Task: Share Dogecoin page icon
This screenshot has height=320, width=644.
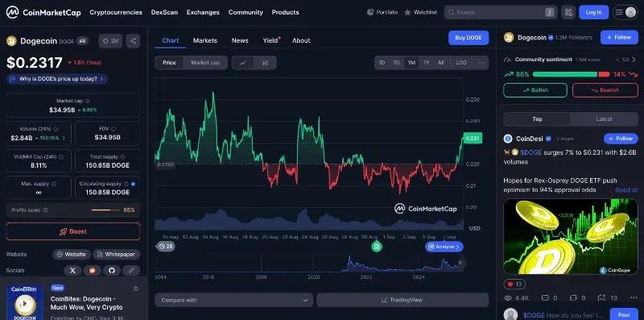Action: [x=133, y=41]
